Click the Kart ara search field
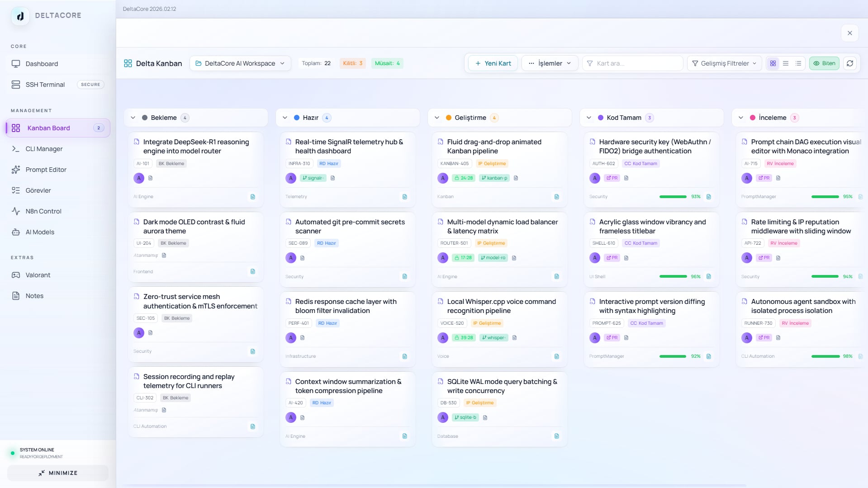868x488 pixels. [x=633, y=63]
